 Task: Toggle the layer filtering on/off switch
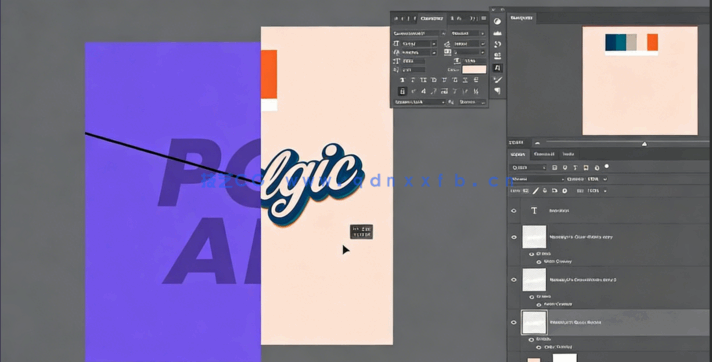(x=607, y=166)
